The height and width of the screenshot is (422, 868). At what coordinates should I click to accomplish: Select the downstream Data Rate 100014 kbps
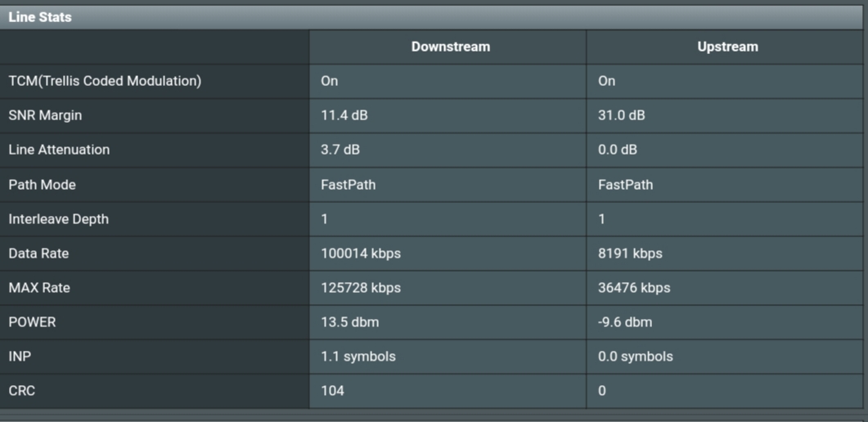[361, 254]
